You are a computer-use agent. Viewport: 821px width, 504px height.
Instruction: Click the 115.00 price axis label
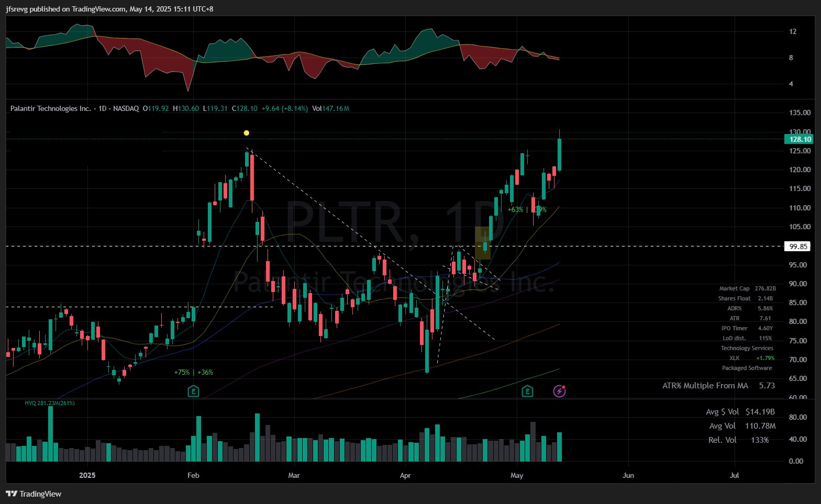coord(800,188)
